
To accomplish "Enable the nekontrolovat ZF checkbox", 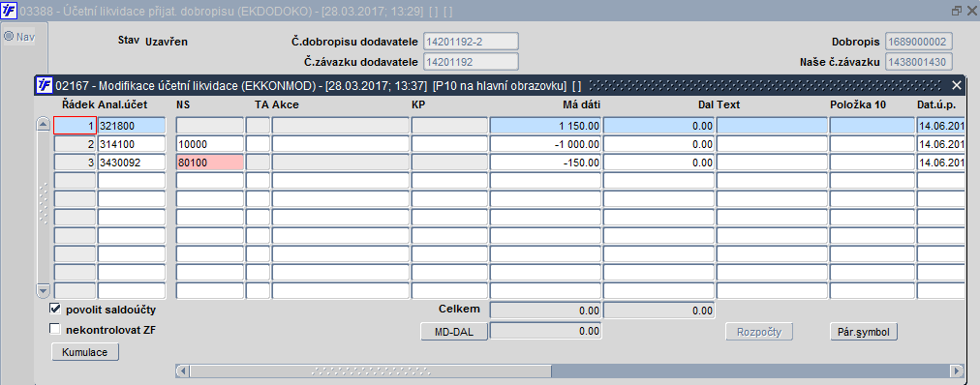I will point(54,329).
